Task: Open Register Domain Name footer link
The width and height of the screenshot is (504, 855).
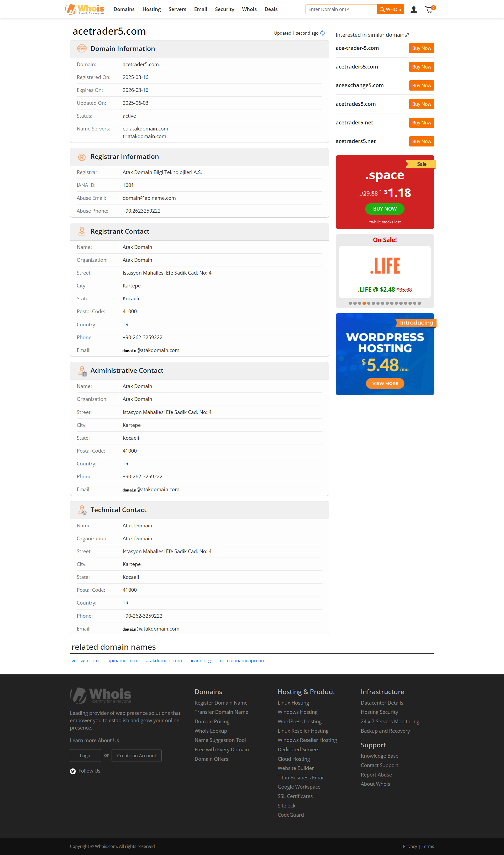Action: click(221, 702)
